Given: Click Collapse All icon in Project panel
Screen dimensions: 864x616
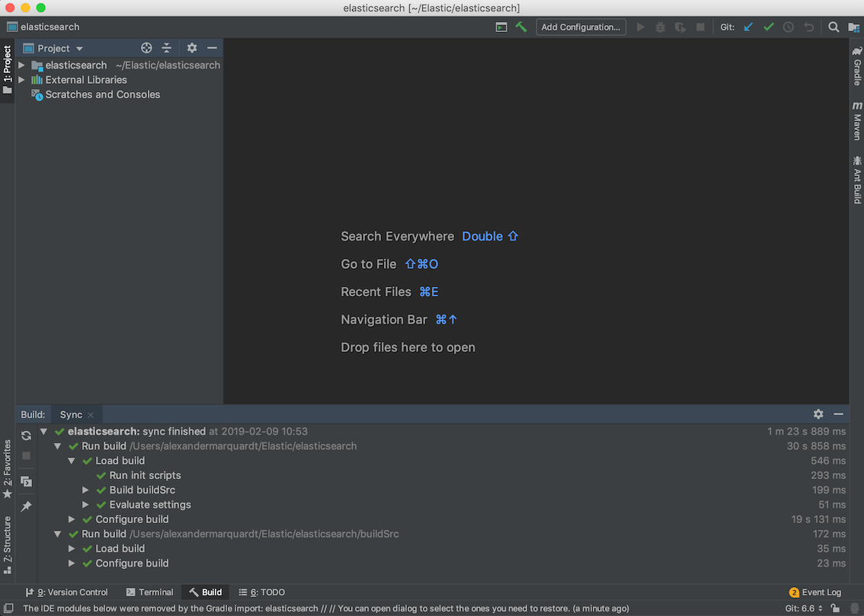Looking at the screenshot, I should click(x=166, y=48).
